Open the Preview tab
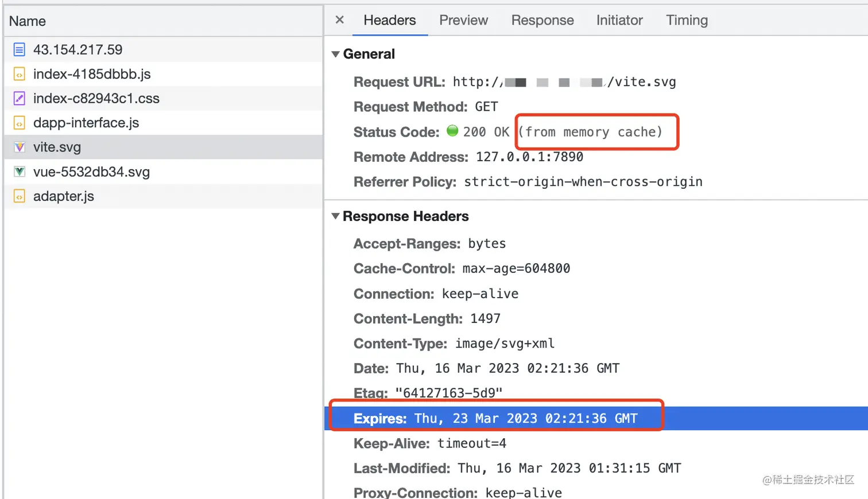The width and height of the screenshot is (868, 499). coord(463,20)
